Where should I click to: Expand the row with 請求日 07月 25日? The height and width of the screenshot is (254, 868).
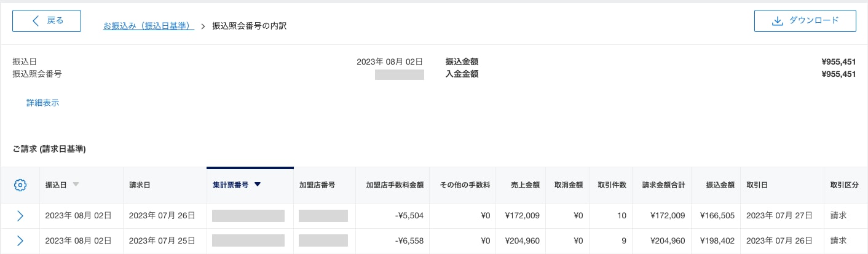[20, 240]
